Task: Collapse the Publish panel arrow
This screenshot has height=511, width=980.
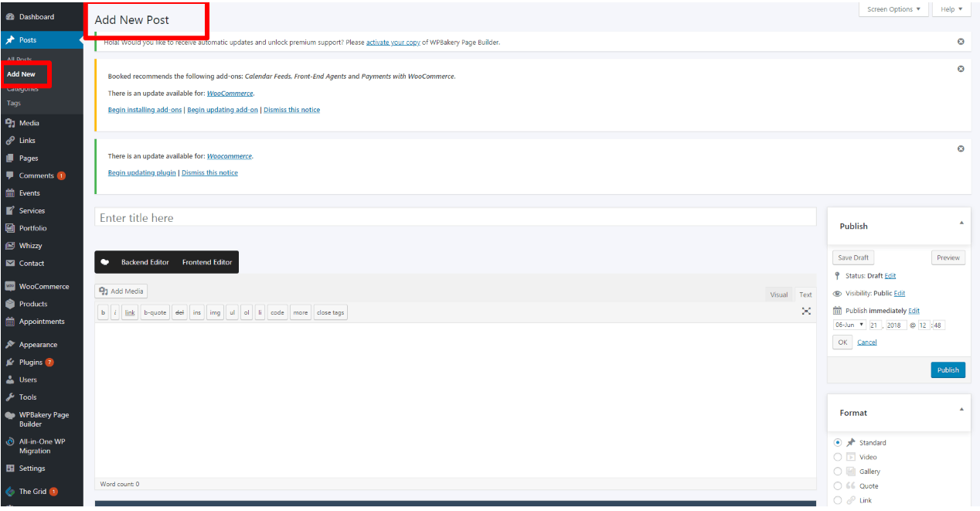Action: [x=961, y=223]
